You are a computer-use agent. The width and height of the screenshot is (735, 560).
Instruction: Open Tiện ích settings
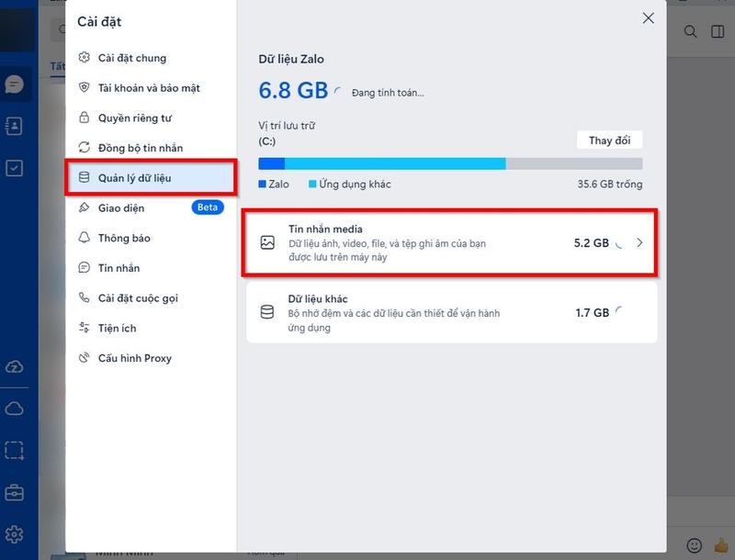[151, 328]
